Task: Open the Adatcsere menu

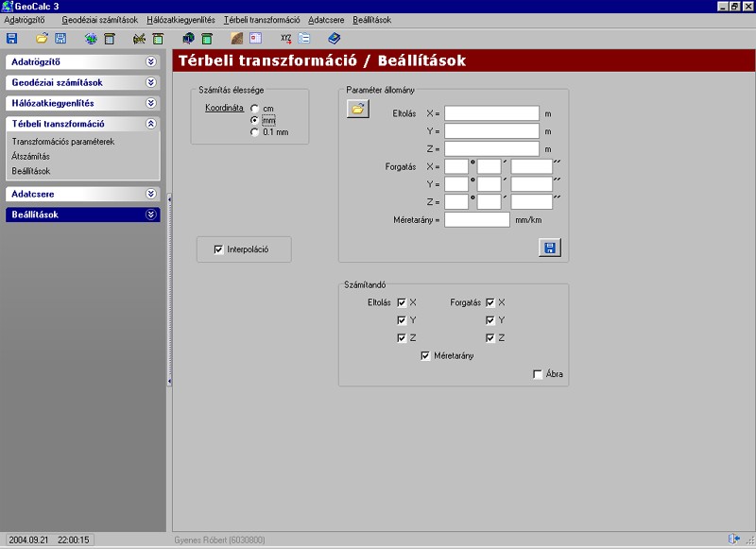Action: (x=326, y=20)
